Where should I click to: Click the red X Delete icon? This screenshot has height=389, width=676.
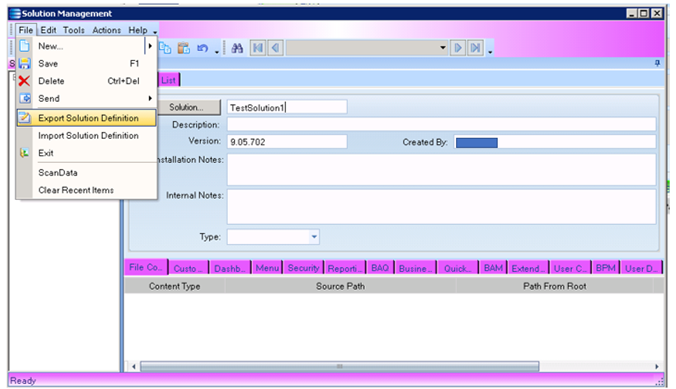point(25,81)
